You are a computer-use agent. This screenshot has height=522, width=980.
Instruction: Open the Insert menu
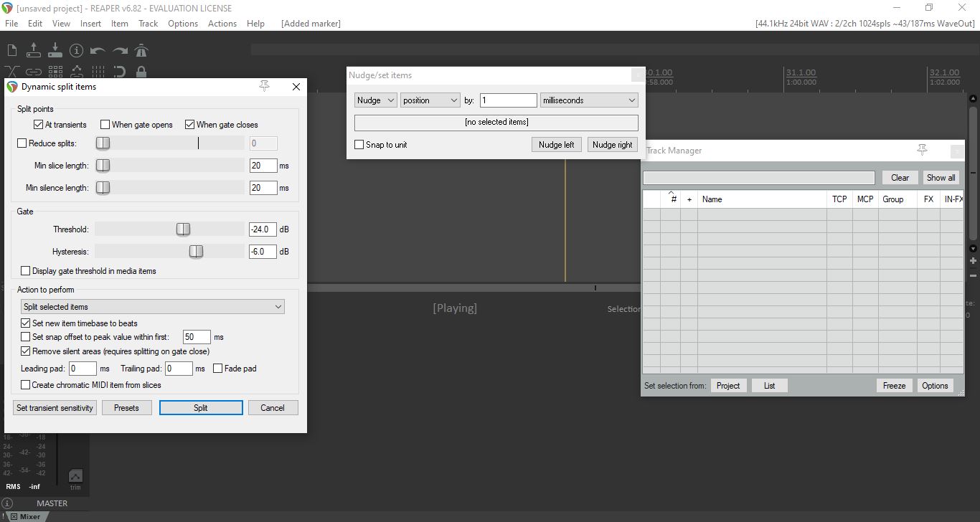(x=90, y=23)
